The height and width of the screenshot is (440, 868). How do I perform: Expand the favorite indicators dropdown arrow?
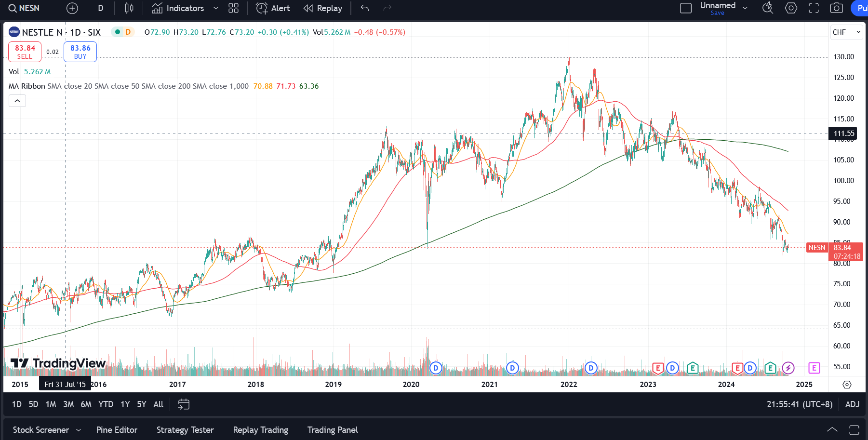[x=215, y=8]
